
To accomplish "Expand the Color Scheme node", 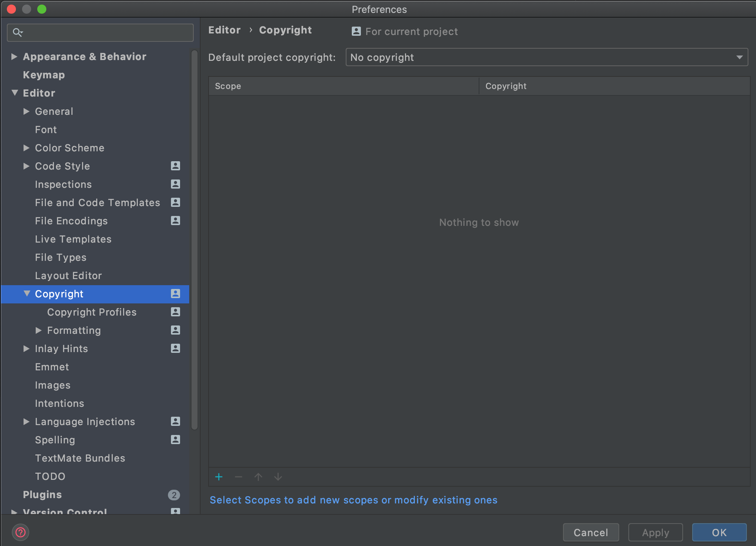I will (x=26, y=148).
